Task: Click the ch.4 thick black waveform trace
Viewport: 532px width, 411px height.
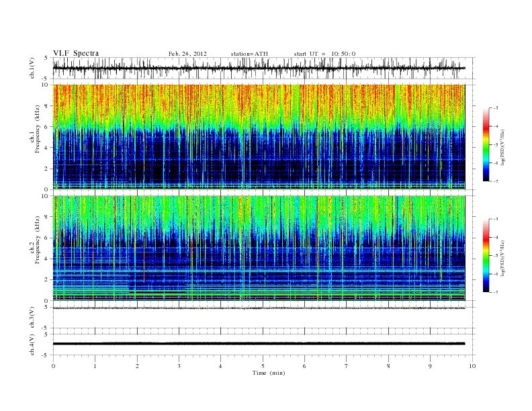Action: (x=259, y=344)
